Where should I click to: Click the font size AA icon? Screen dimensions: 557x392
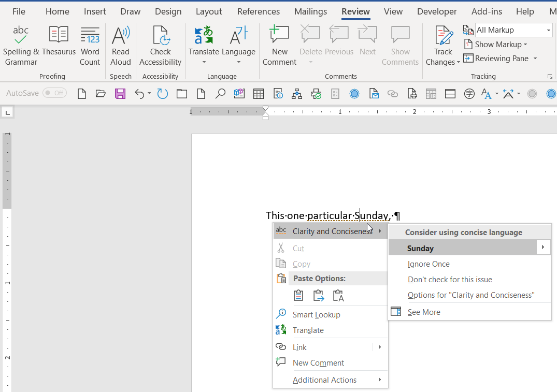pyautogui.click(x=486, y=94)
